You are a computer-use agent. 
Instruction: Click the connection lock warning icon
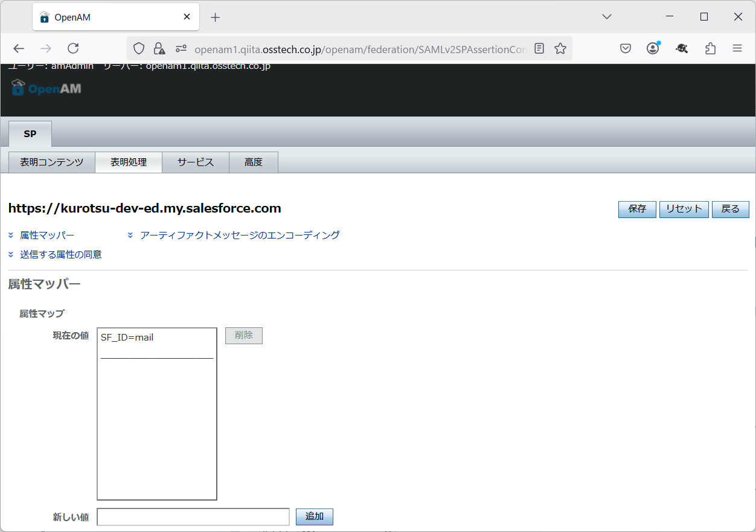(159, 49)
